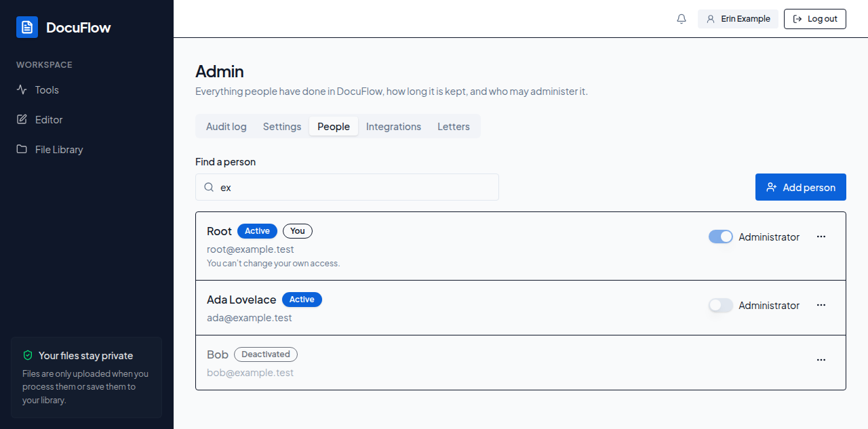Click the Log out button

[815, 19]
